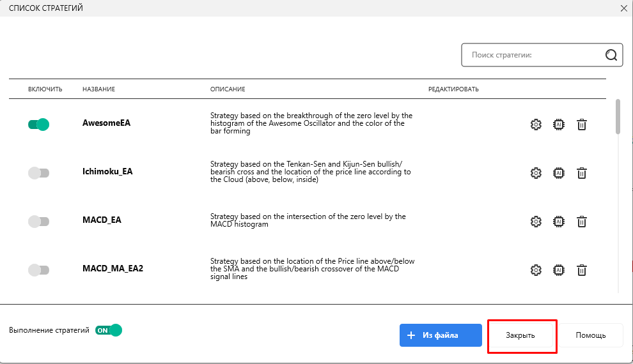Delete the MACD_MA_EA2 strategy with trash icon

582,270
